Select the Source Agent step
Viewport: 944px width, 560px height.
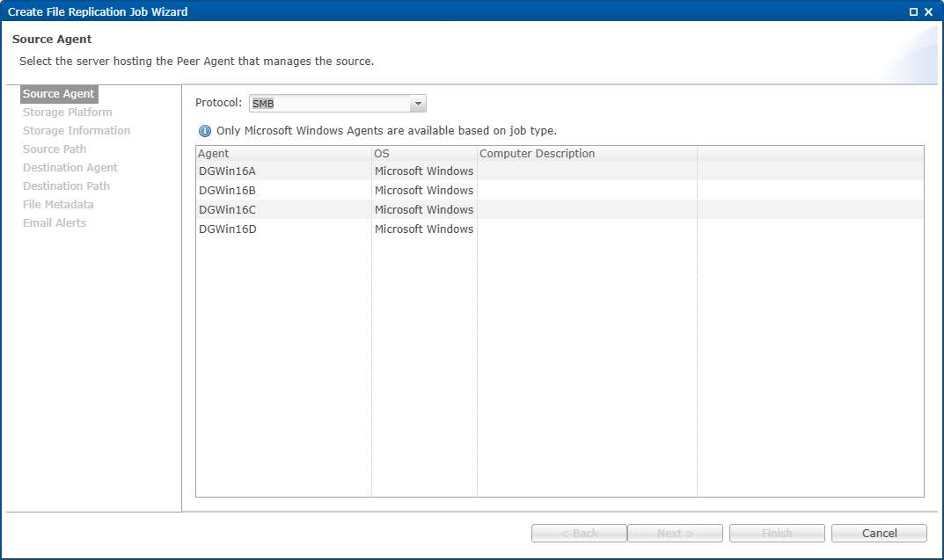coord(58,94)
